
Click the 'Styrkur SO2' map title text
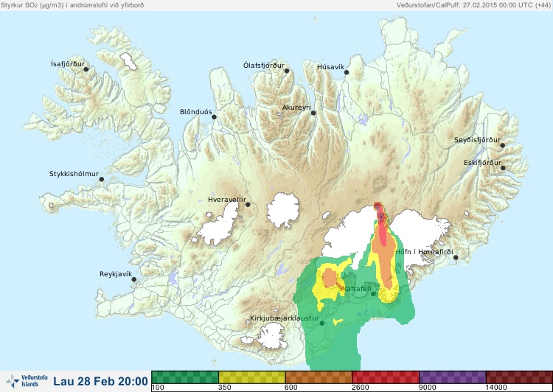coord(72,5)
